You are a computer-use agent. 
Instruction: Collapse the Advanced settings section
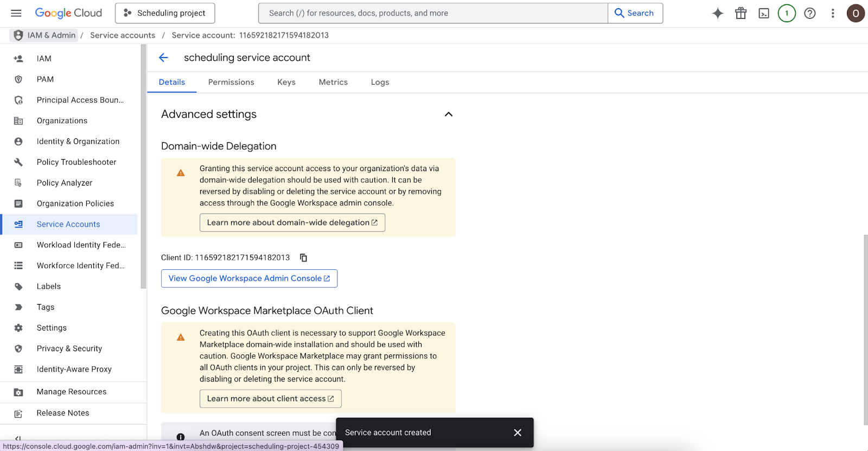449,114
